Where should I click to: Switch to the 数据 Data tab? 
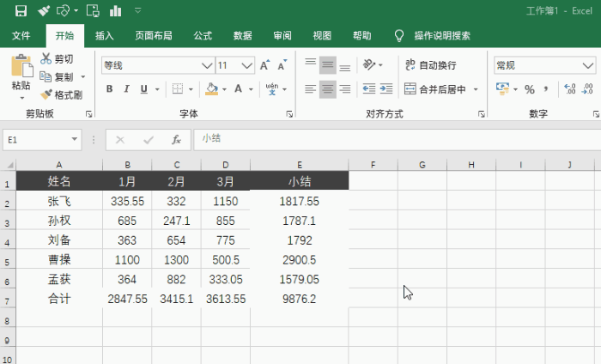pyautogui.click(x=243, y=36)
